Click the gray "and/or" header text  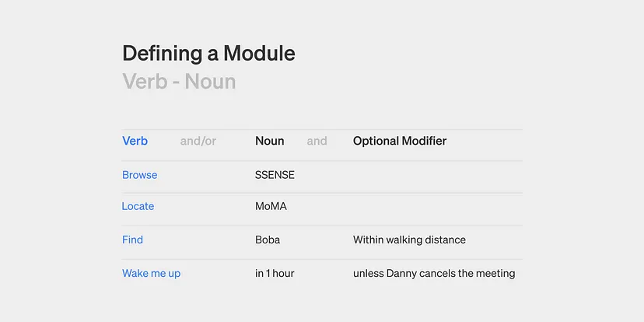click(198, 141)
